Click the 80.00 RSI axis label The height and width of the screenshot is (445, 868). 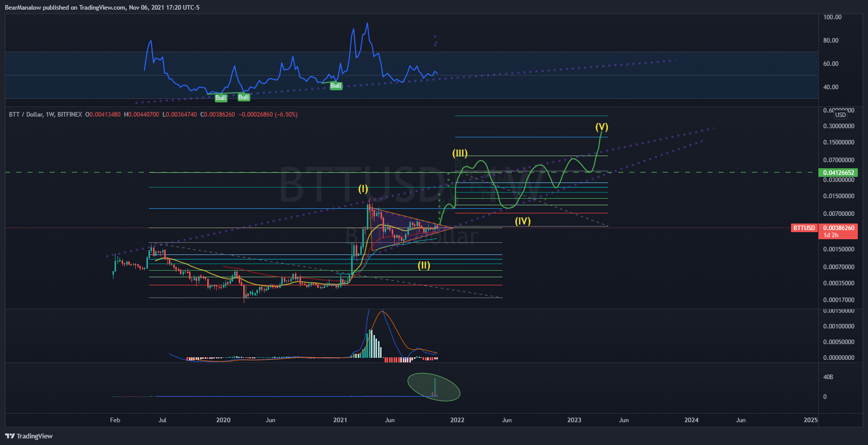(831, 41)
